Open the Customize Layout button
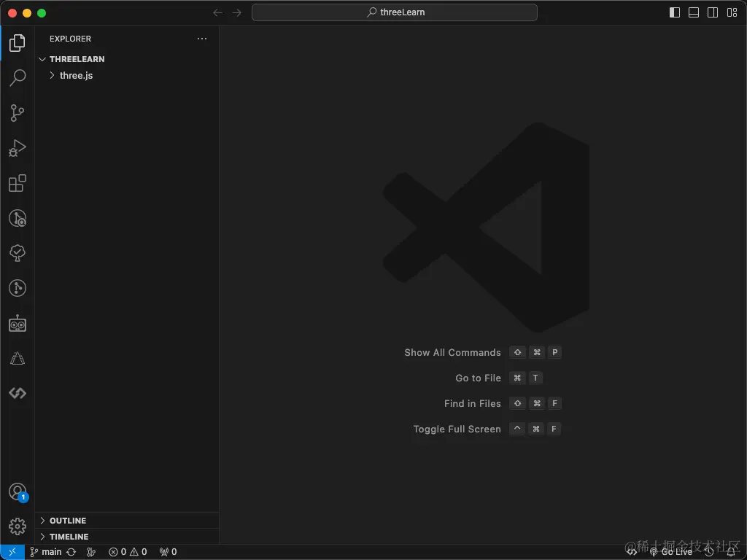 pos(732,13)
